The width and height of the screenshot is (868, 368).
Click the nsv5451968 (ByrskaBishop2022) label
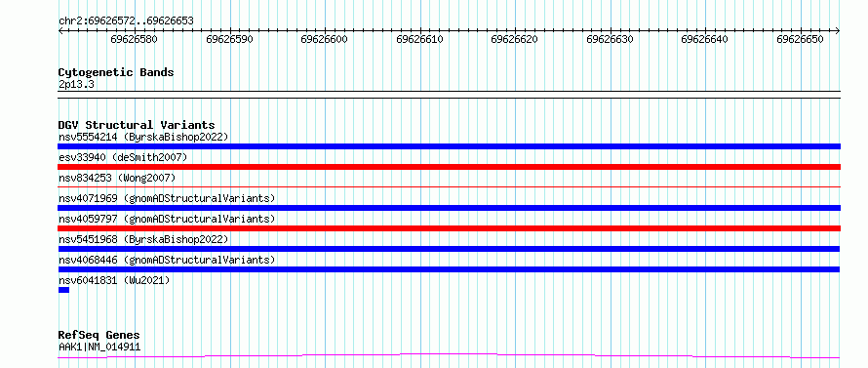tap(143, 239)
